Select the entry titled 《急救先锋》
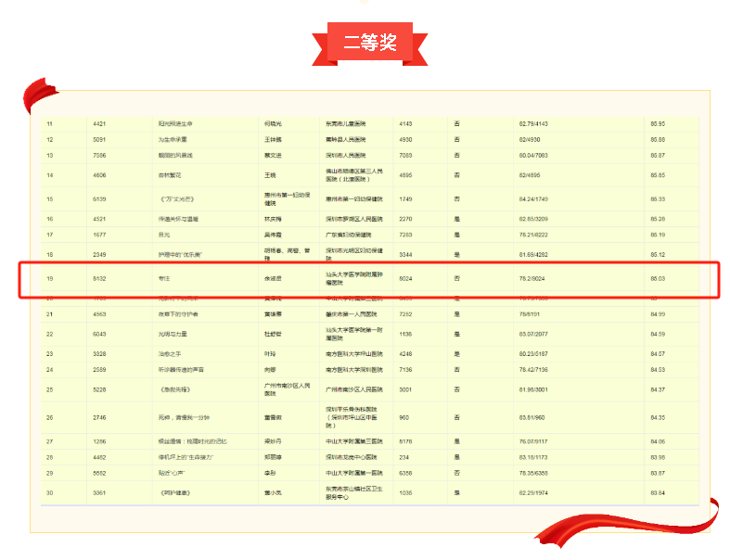Screen dimensions: 730x560 [174, 389]
